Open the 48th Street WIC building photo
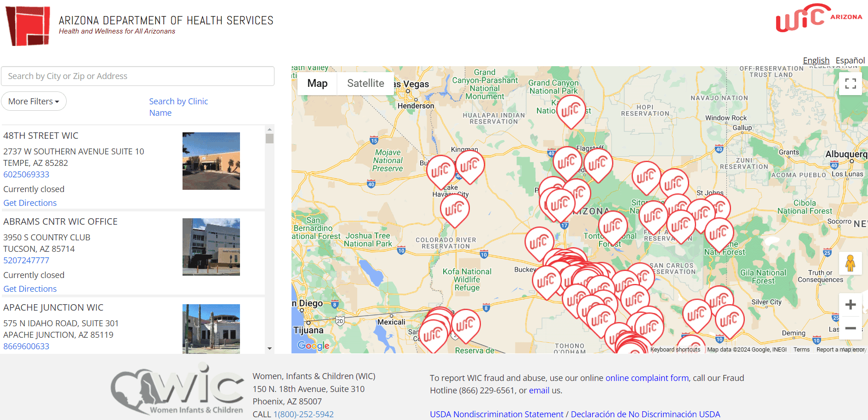The height and width of the screenshot is (420, 868). (211, 161)
